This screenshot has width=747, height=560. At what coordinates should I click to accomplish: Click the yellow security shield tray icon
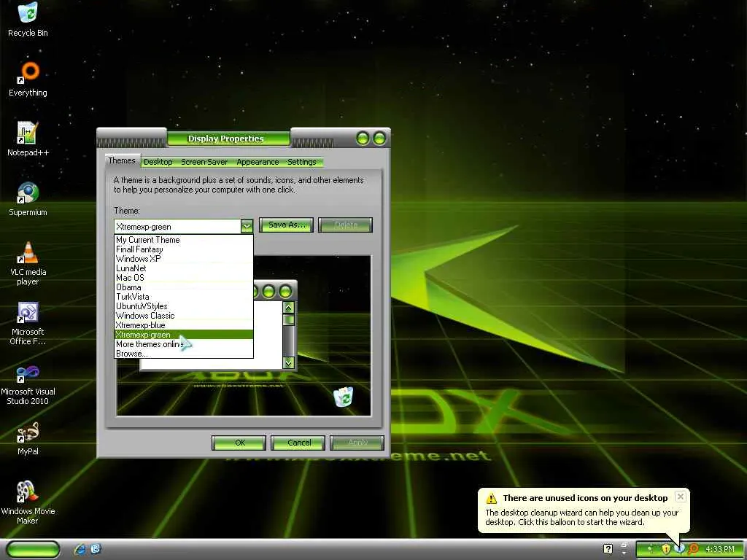665,549
